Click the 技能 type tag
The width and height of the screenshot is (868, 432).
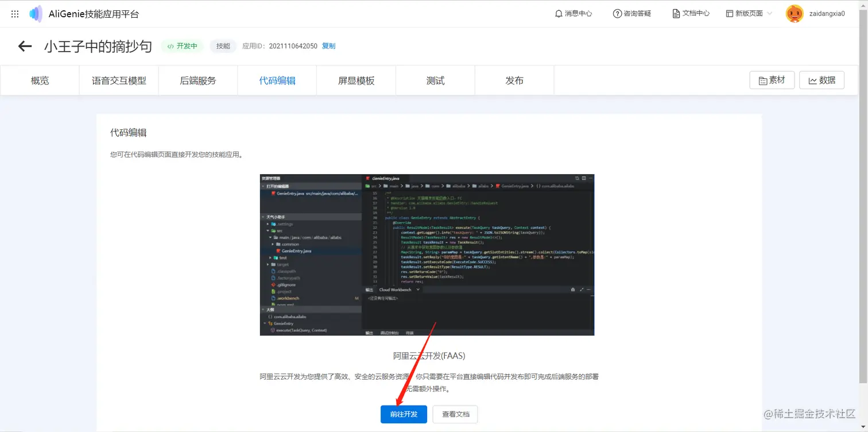[x=223, y=47]
